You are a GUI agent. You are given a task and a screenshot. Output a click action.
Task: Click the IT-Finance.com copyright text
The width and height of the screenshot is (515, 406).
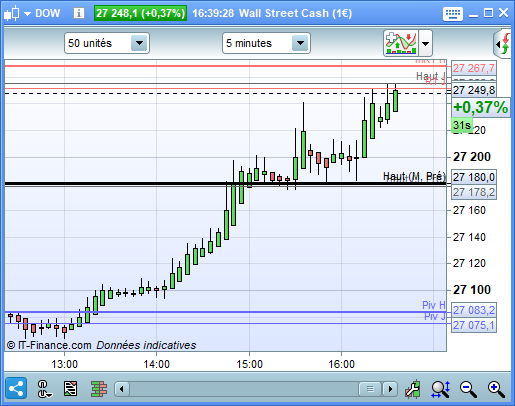point(49,345)
